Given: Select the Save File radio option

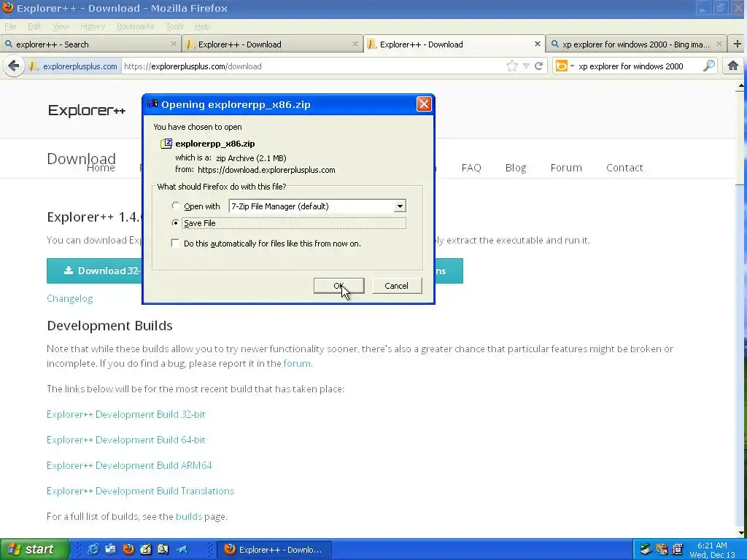Looking at the screenshot, I should coord(175,223).
